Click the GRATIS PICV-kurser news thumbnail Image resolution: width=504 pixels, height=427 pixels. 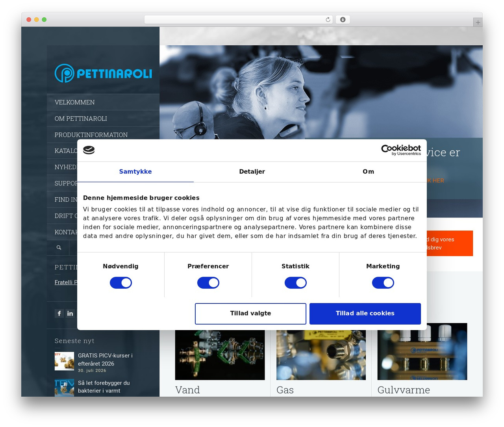[64, 361]
